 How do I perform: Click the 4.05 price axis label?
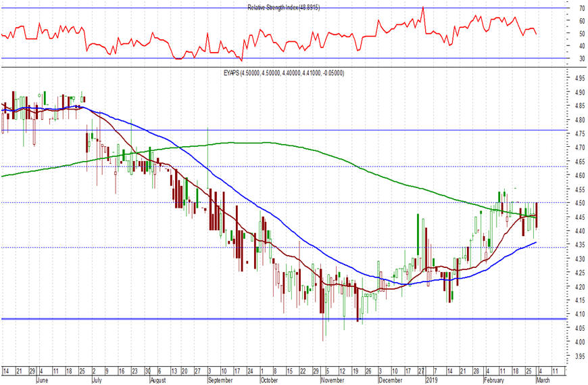tap(580, 328)
